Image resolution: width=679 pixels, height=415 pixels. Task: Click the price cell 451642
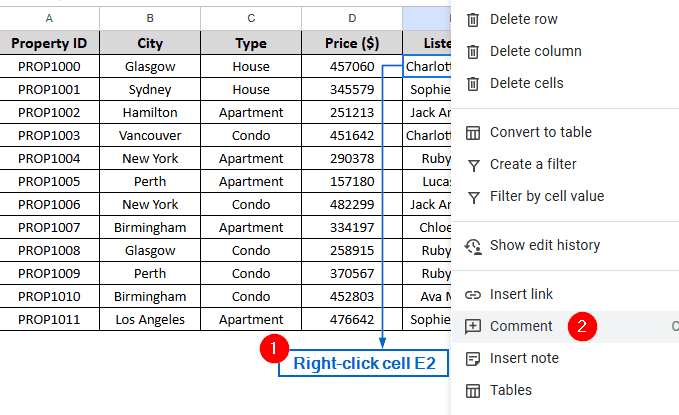(x=352, y=136)
